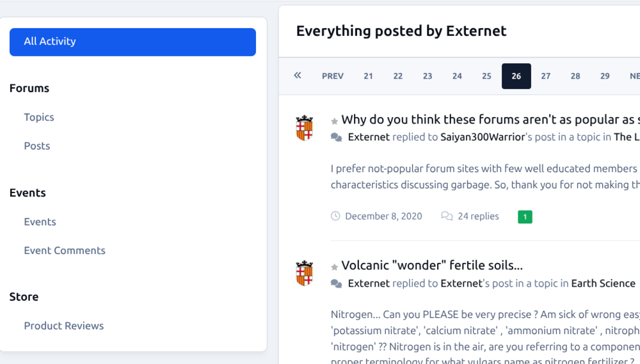Open Externet avatar on Volcanic soils post
The width and height of the screenshot is (640, 364).
click(x=304, y=273)
